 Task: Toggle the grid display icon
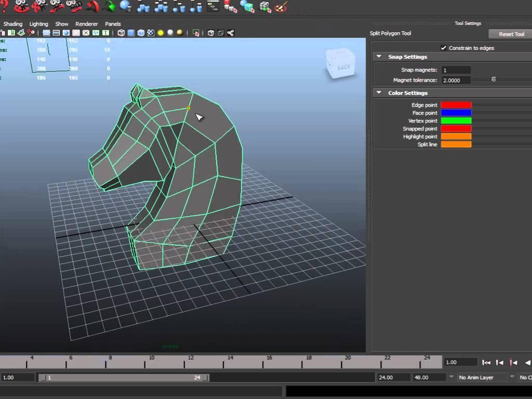pyautogui.click(x=46, y=33)
